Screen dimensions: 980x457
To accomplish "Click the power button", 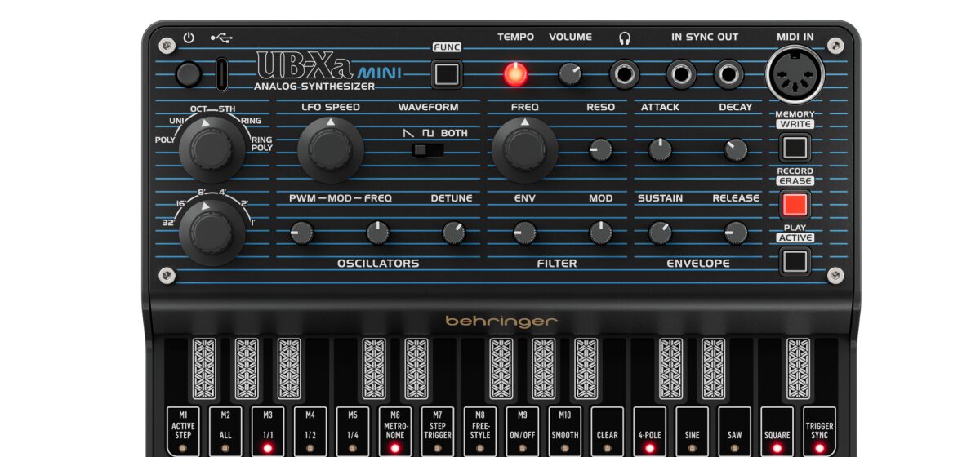I will pos(189,75).
